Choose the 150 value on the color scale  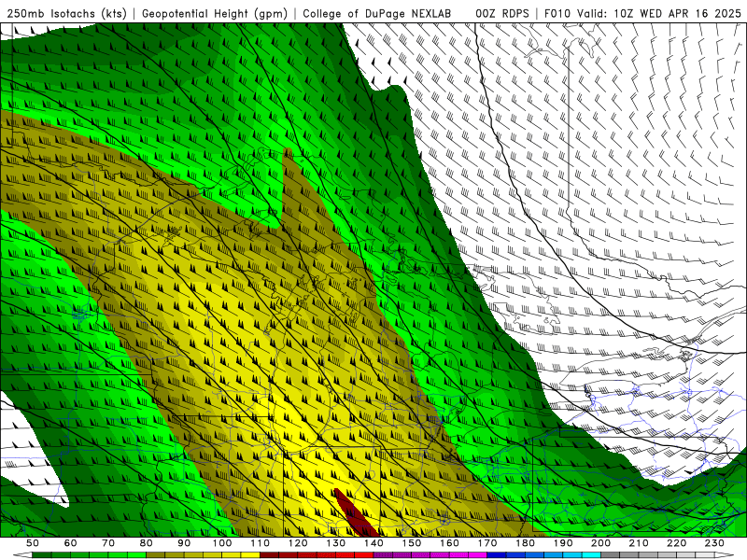click(x=412, y=543)
